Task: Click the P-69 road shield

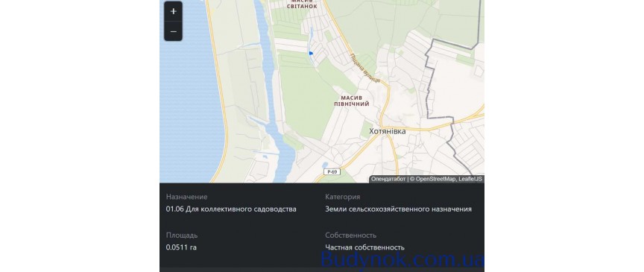Action: (332, 171)
